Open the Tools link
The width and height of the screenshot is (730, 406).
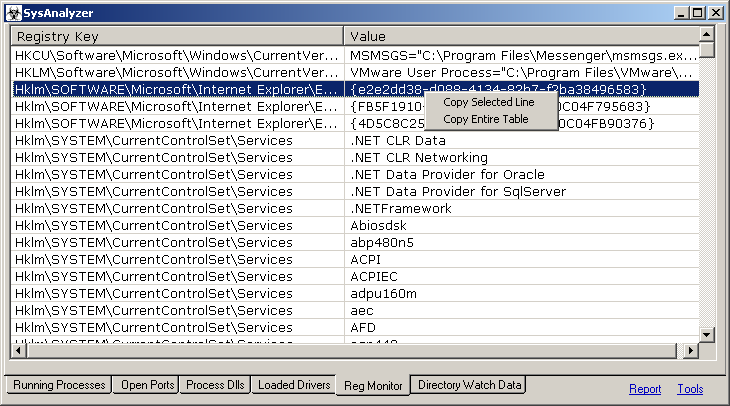690,389
